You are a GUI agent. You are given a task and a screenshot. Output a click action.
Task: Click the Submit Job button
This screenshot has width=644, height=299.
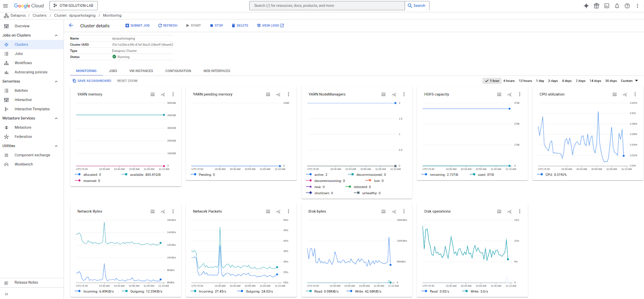(137, 25)
